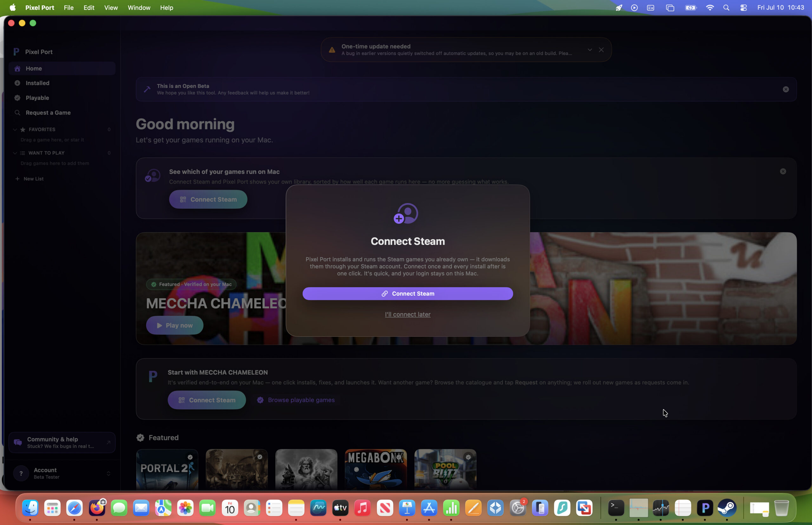
Task: Click the Community & help chat icon
Action: pos(18,442)
